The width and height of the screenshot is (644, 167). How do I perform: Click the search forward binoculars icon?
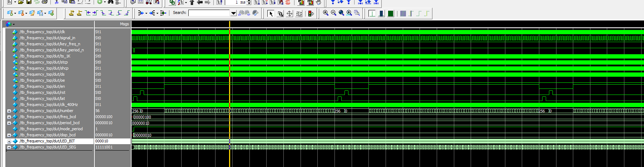click(x=247, y=13)
